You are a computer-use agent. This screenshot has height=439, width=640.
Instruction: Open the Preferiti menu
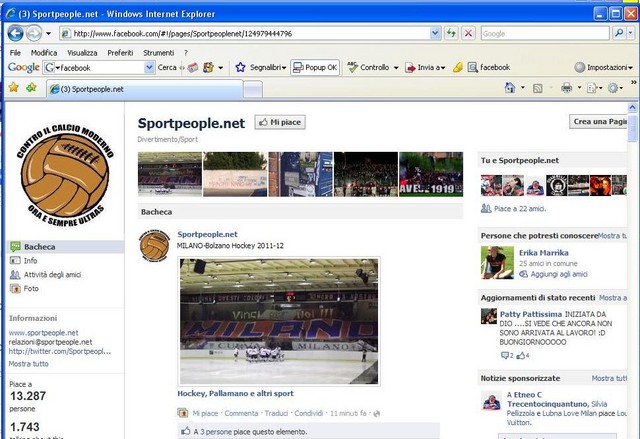click(x=120, y=53)
